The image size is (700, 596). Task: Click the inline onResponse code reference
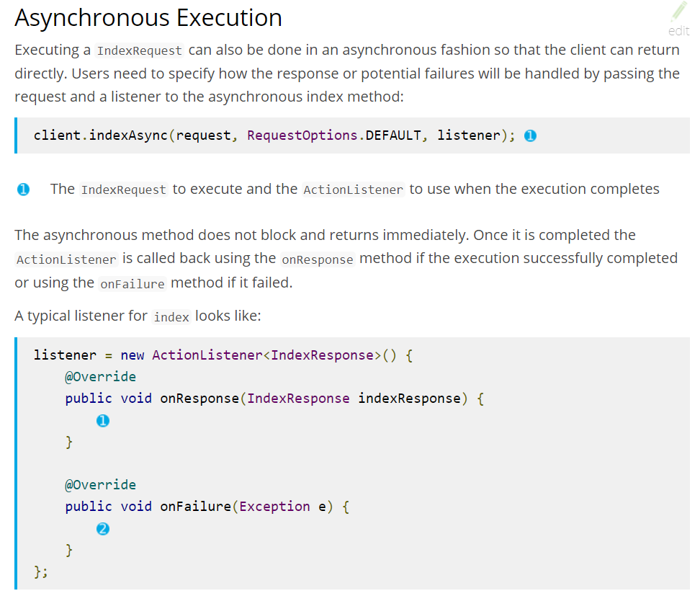click(x=317, y=259)
